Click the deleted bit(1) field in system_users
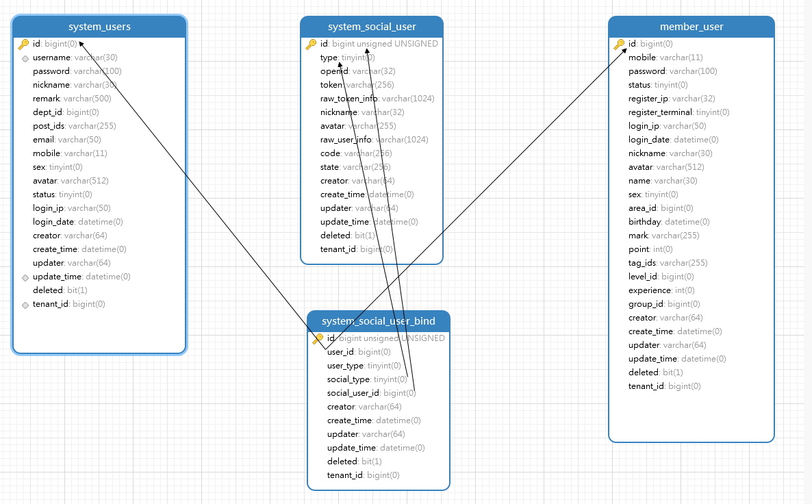 (60, 290)
